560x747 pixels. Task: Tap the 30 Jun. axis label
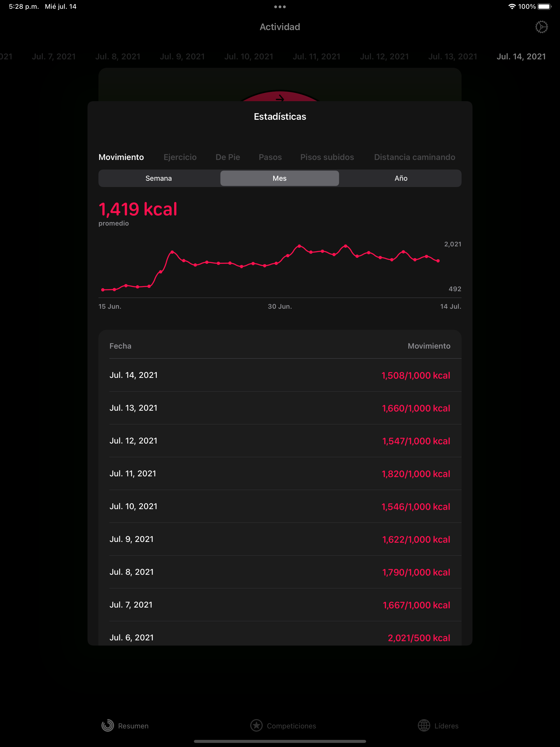pyautogui.click(x=280, y=306)
